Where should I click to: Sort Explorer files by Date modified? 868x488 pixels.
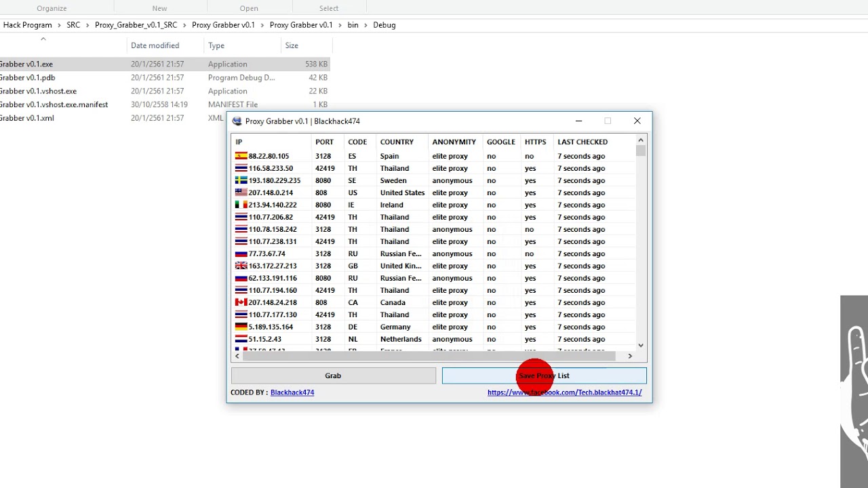[x=155, y=45]
